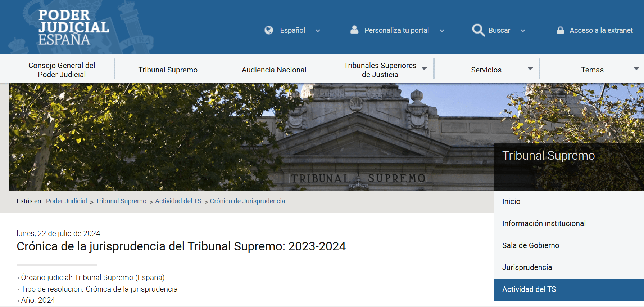This screenshot has height=307, width=644.
Task: Open Tribunal Supremo in main navigation
Action: tap(168, 70)
